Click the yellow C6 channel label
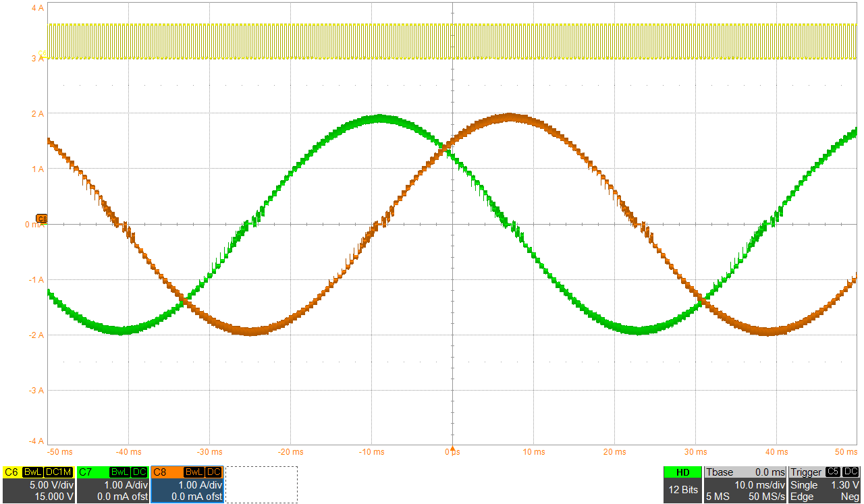Image resolution: width=864 pixels, height=504 pixels. (11, 472)
